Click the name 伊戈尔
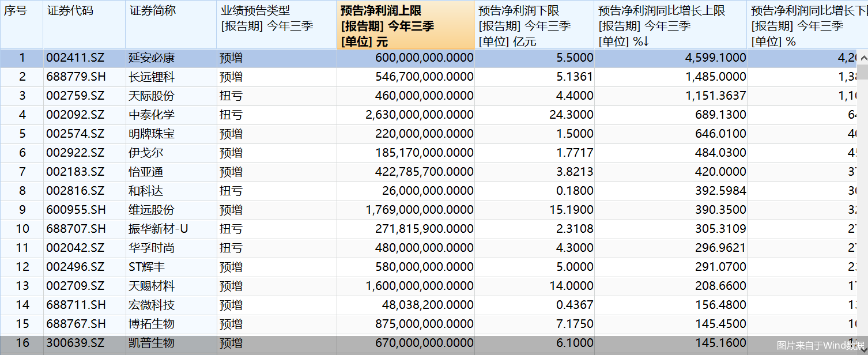 [x=145, y=153]
